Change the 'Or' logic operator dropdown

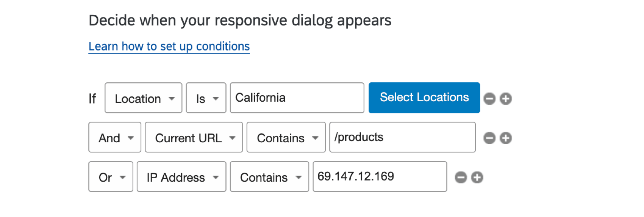pyautogui.click(x=111, y=177)
